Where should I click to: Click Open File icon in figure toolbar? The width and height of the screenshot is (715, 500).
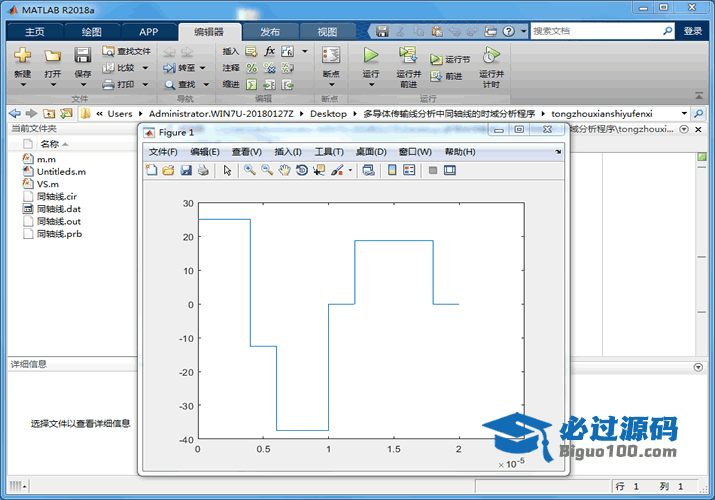tap(168, 170)
